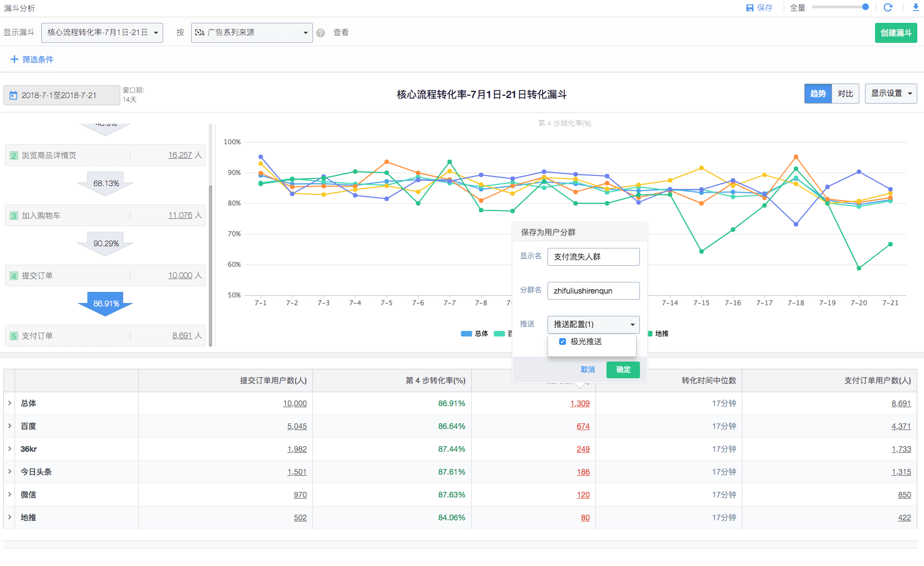Click the 显示名 input field
This screenshot has height=566, width=924.
pos(593,257)
